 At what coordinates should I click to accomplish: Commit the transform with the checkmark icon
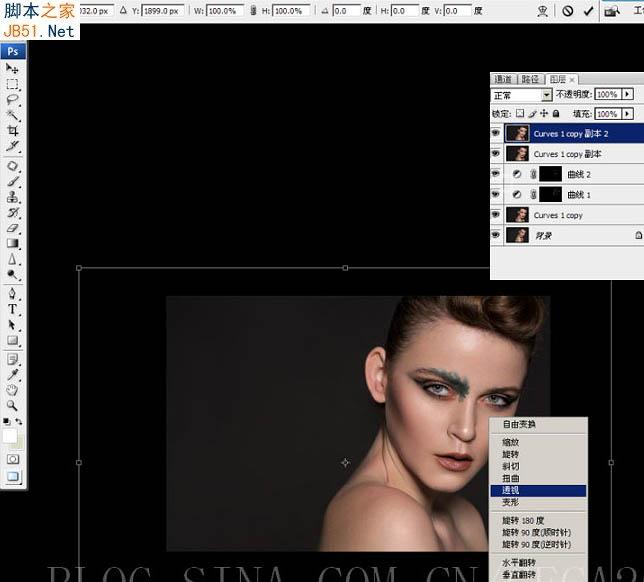click(x=588, y=11)
